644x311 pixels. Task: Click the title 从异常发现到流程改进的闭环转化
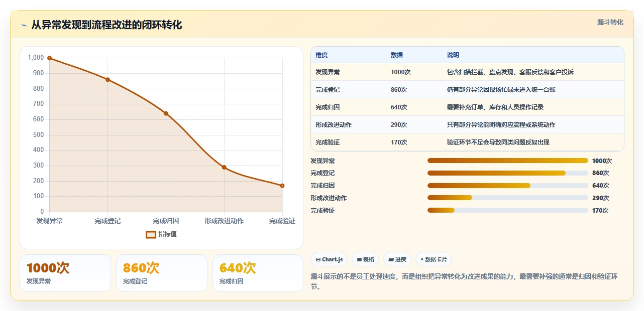106,25
